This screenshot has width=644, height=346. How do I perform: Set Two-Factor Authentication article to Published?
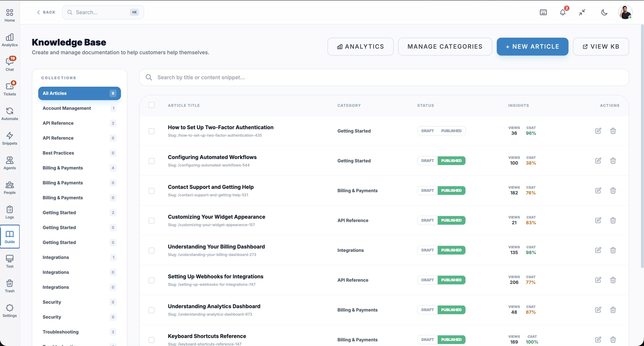click(451, 131)
